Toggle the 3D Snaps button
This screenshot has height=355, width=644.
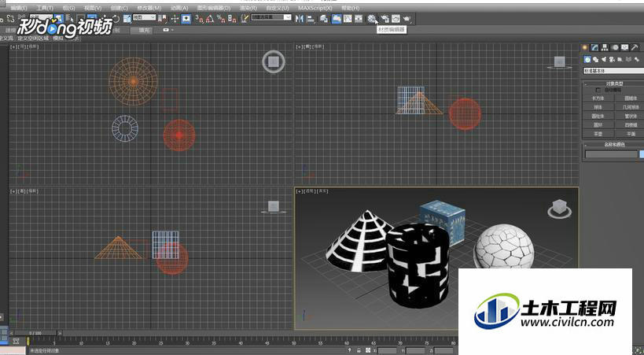[199, 19]
